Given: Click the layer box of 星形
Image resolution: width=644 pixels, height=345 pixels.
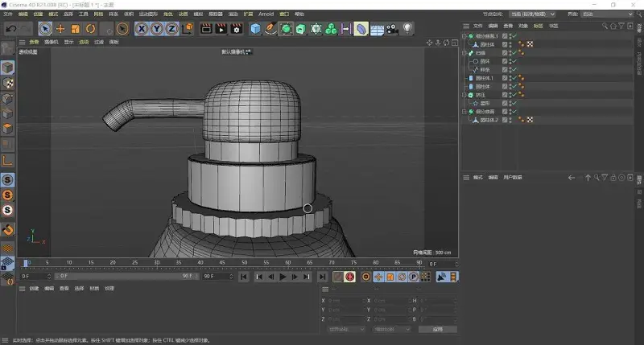Looking at the screenshot, I should 505,104.
